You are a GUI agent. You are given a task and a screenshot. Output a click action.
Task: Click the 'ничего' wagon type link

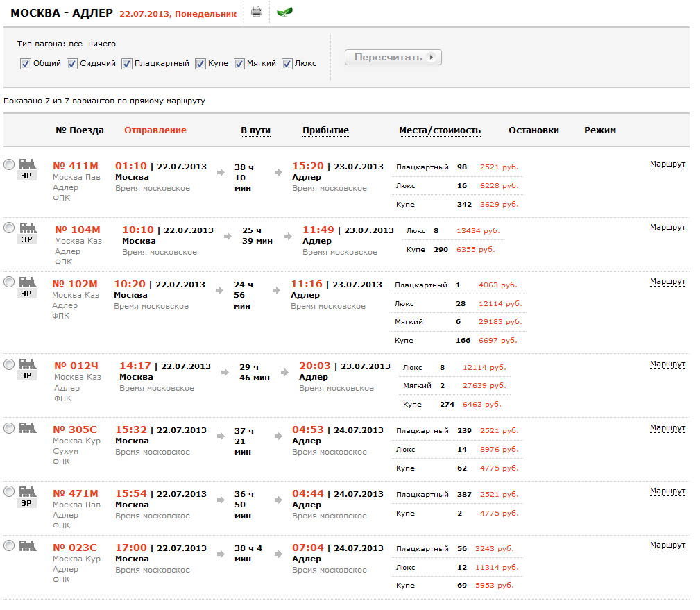102,44
